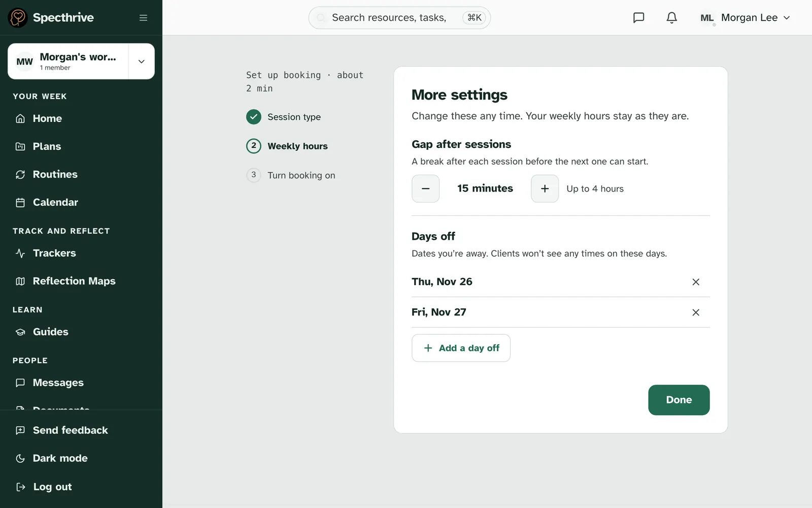Open Guides under Learn

[x=81, y=332]
